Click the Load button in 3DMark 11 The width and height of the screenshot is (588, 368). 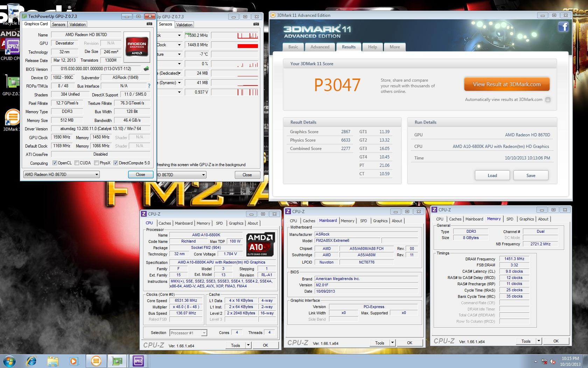[x=492, y=175]
